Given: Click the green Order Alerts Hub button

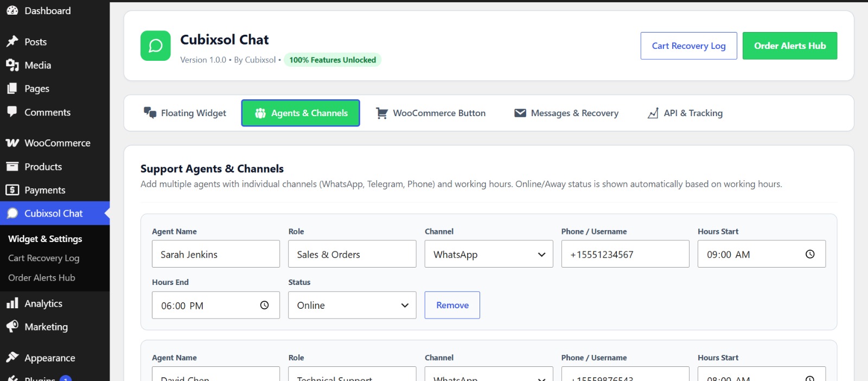Looking at the screenshot, I should (790, 46).
